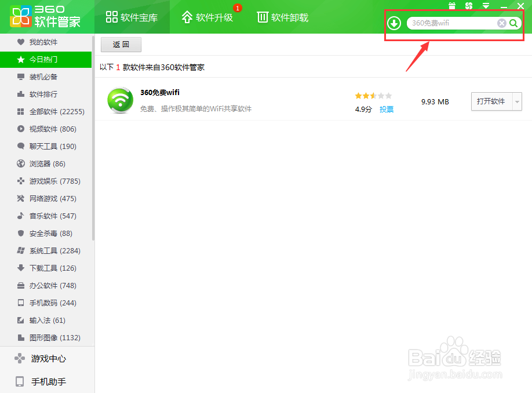Open the 装机必备 category
532x393 pixels.
coord(46,77)
